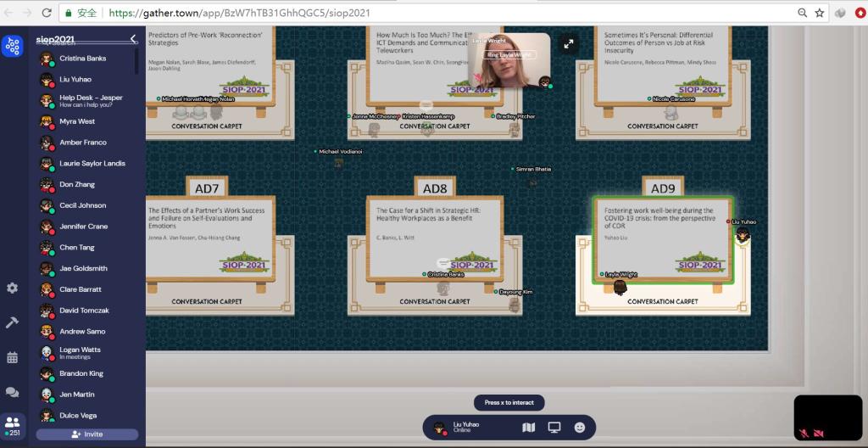This screenshot has width=868, height=448.
Task: Open the settings gear in sidebar
Action: 12,288
